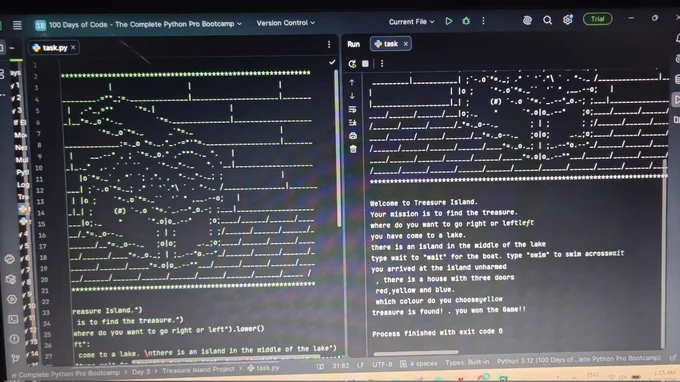This screenshot has height=382, width=680.
Task: Close the task run tab
Action: click(406, 44)
